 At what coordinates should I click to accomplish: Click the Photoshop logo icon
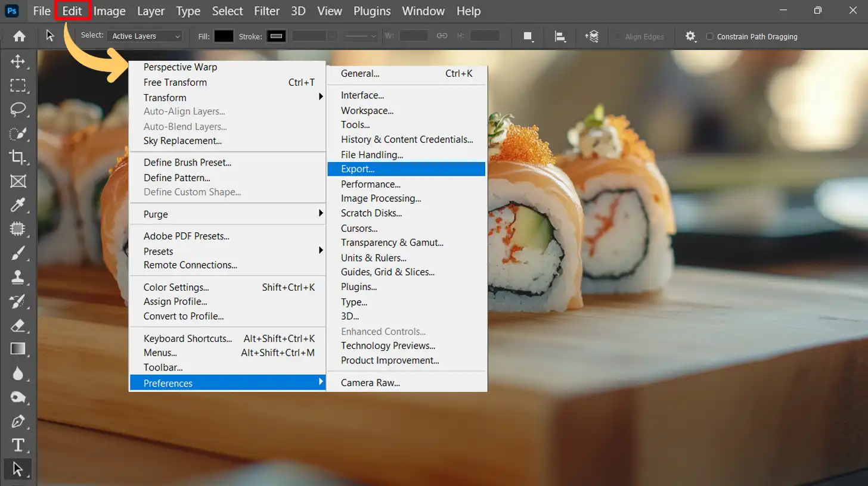[x=11, y=11]
